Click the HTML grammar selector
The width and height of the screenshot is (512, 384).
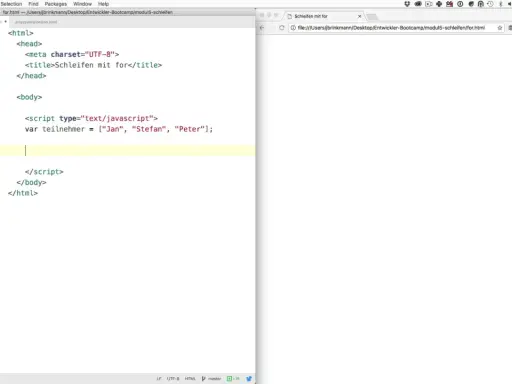click(x=190, y=379)
